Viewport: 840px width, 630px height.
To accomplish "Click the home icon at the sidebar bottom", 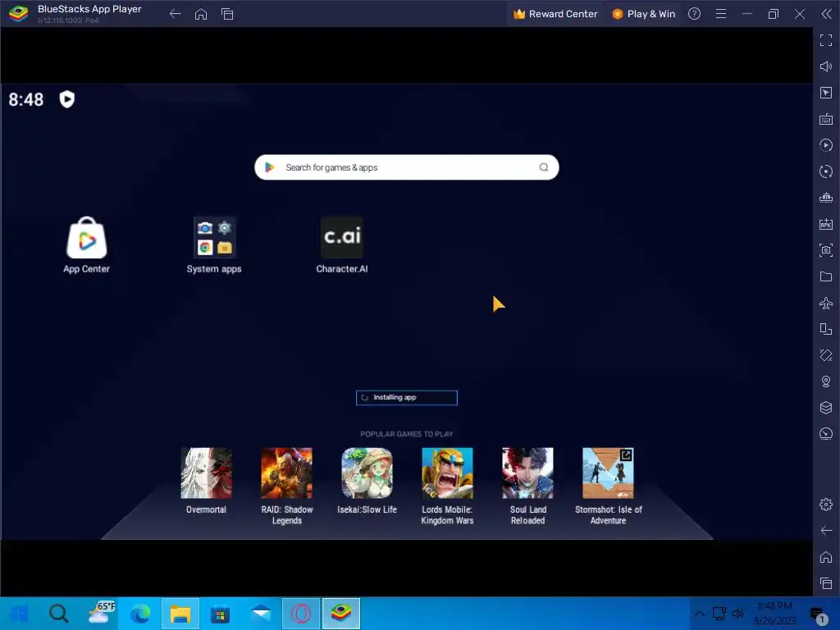I will [826, 557].
